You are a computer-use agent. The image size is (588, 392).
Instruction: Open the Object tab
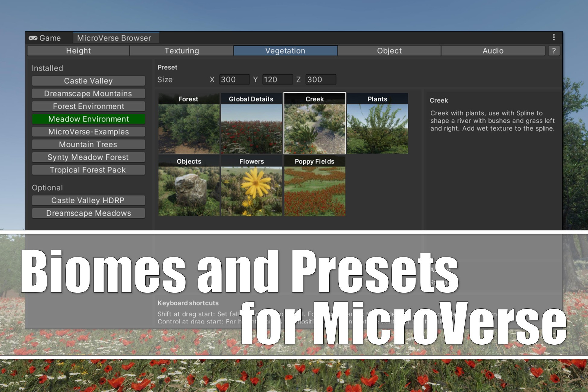point(389,51)
